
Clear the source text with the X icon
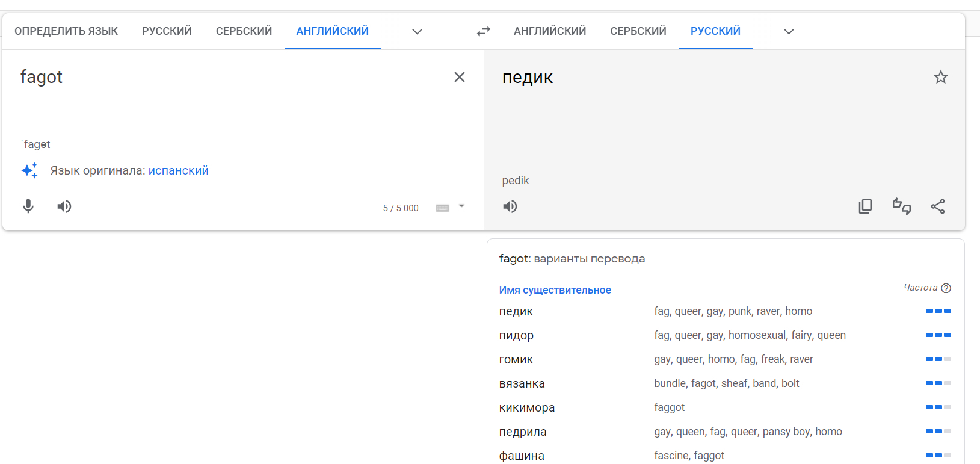pyautogui.click(x=460, y=77)
